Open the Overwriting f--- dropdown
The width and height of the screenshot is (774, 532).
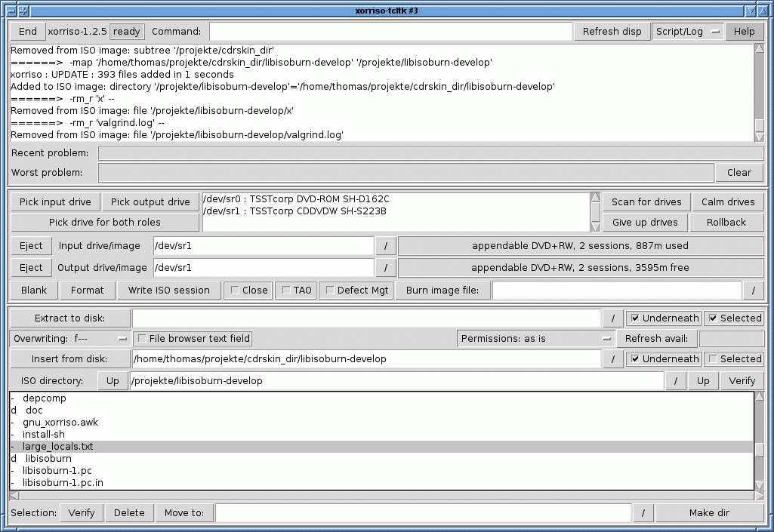(70, 339)
